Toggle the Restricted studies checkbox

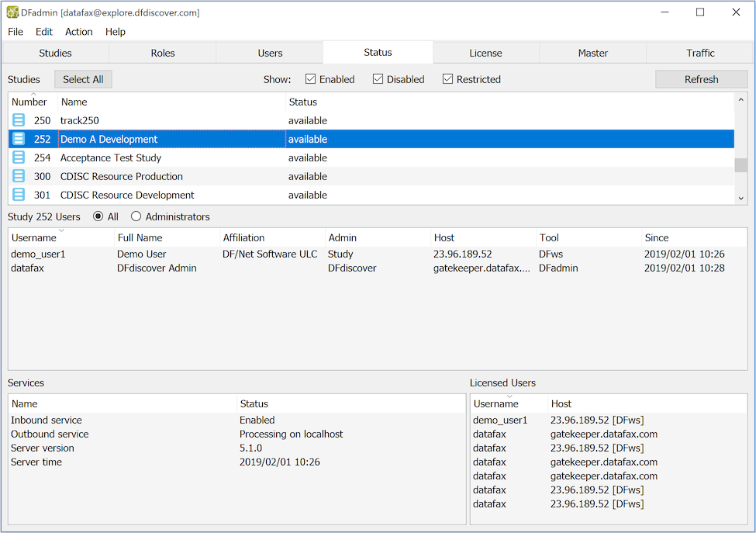point(448,79)
